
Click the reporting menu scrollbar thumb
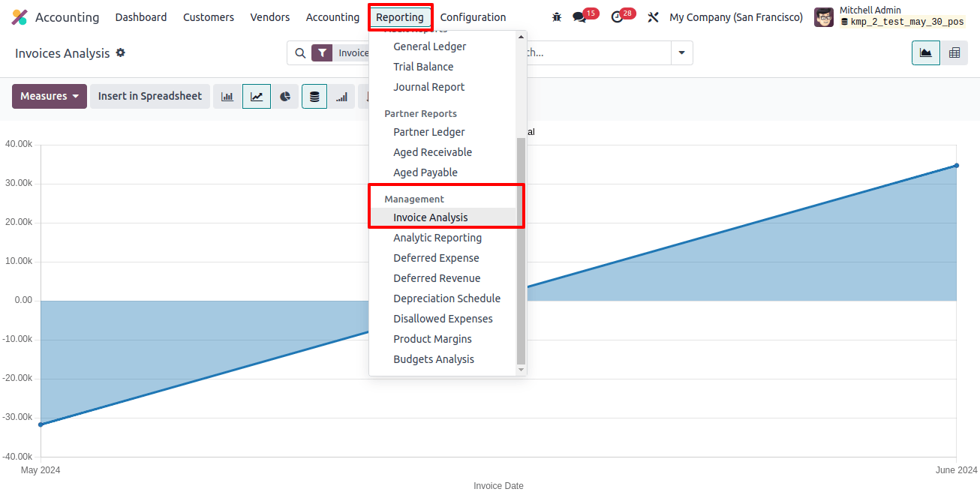[x=522, y=250]
